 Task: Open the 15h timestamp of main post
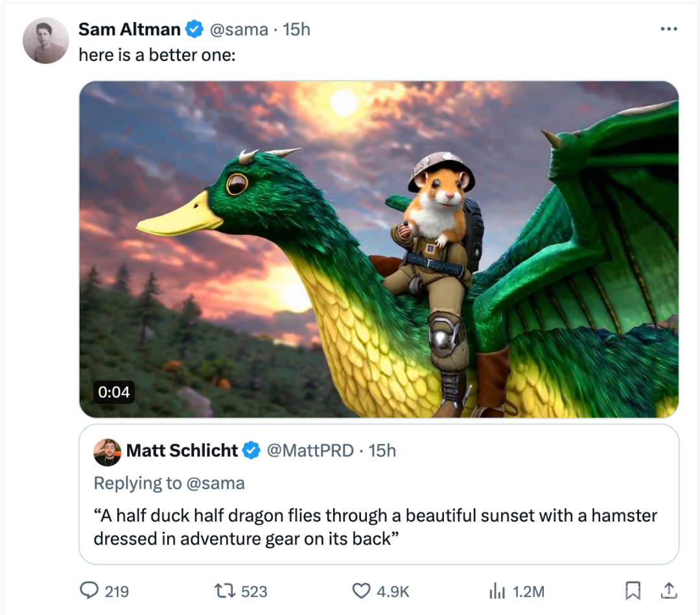[x=296, y=30]
